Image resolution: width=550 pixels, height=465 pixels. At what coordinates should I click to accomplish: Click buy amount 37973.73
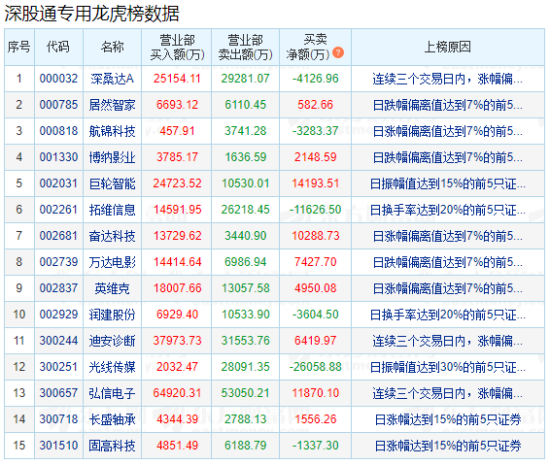177,341
